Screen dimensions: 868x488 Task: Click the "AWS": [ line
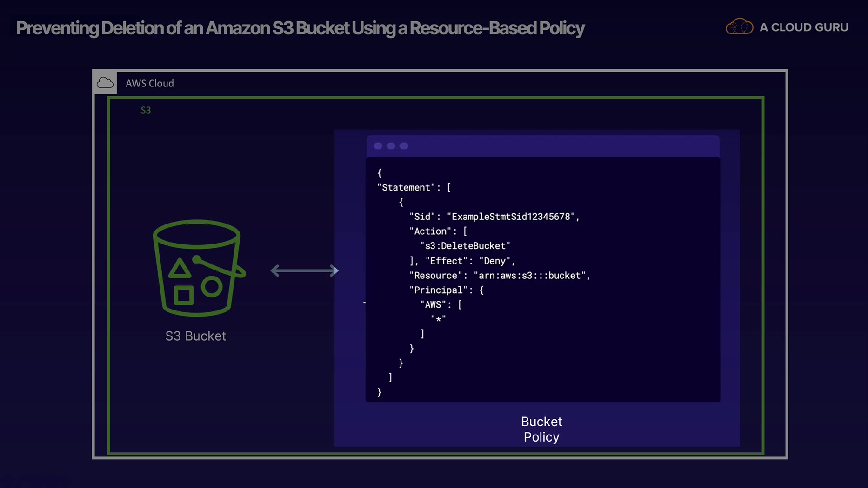(x=441, y=304)
